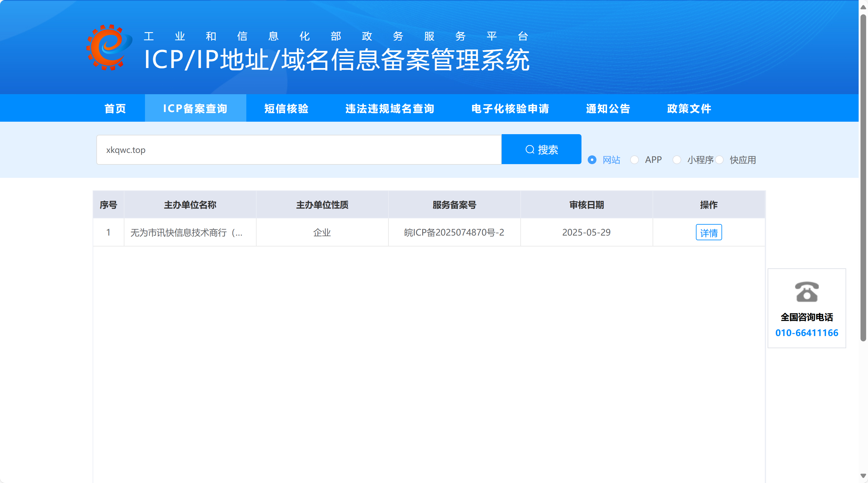This screenshot has height=483, width=868.
Task: Select the APP radio button
Action: tap(634, 160)
